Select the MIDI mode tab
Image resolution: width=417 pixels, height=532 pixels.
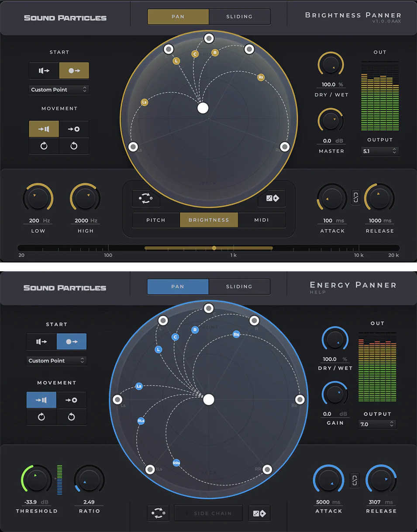click(262, 220)
